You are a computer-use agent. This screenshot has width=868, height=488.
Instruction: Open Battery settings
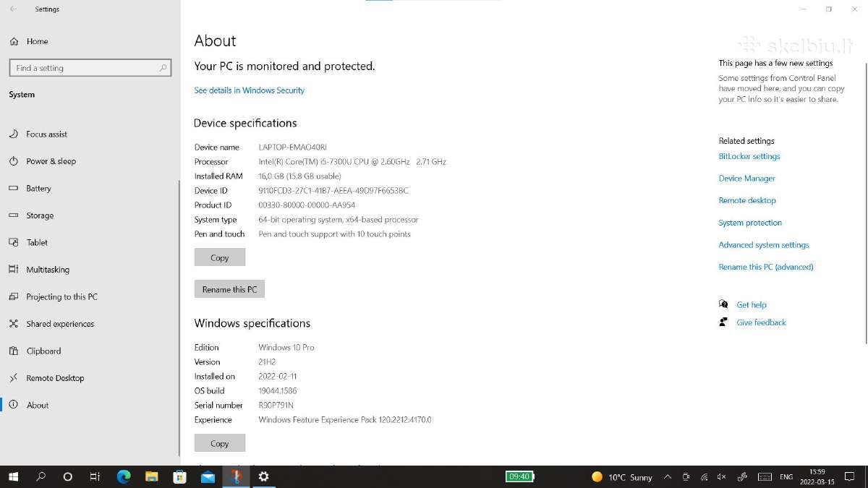tap(38, 188)
